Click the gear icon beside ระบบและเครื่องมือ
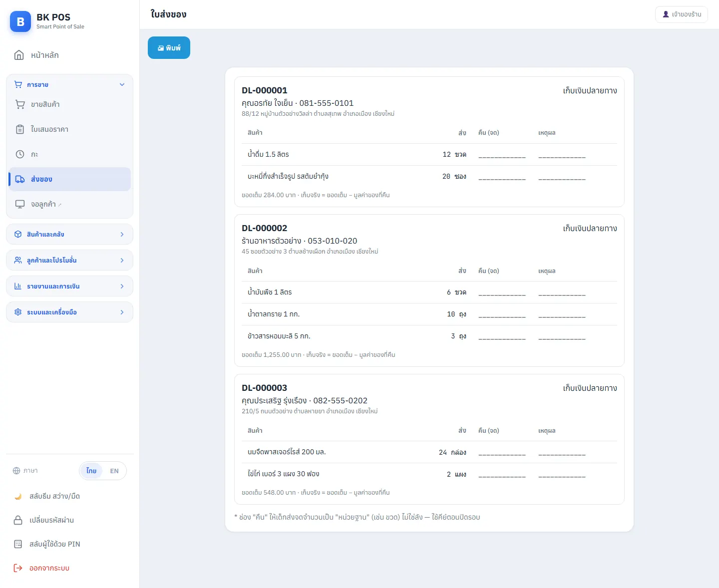Screen dimensions: 719x588 pos(18,312)
